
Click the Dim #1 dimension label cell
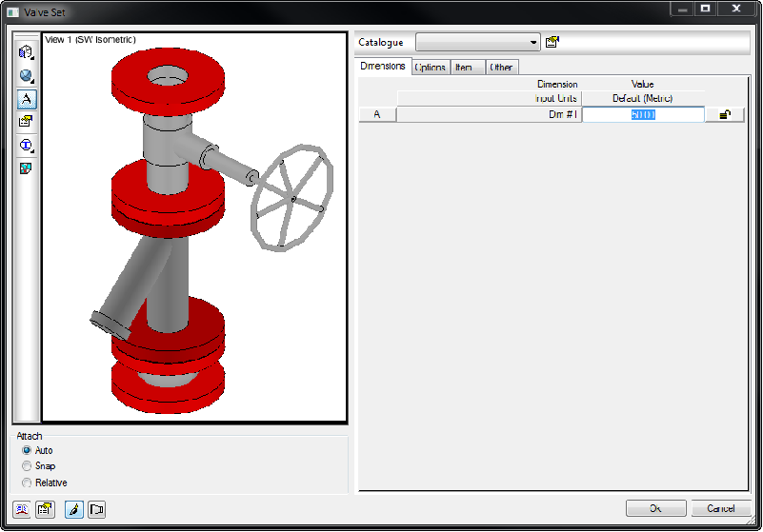[x=489, y=114]
